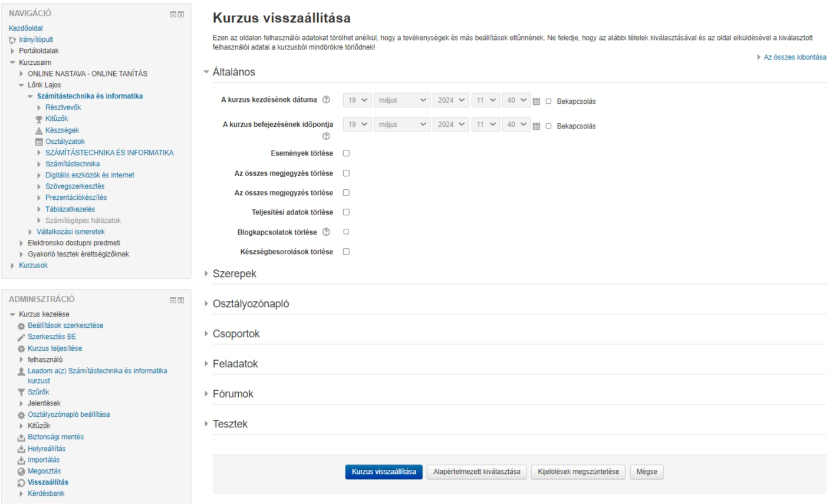Viewport: 829px width, 504px height.
Task: Click the 'Kurzus visszaállítása' submit button
Action: 384,472
